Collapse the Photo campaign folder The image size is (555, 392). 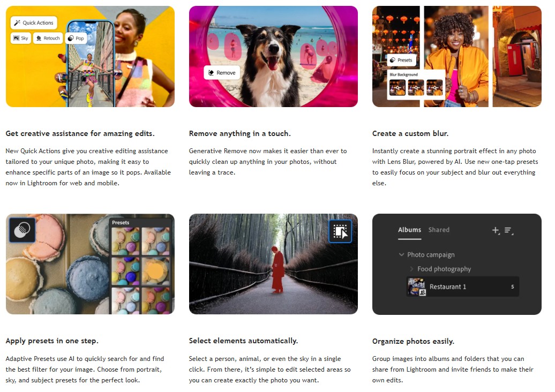pyautogui.click(x=402, y=255)
